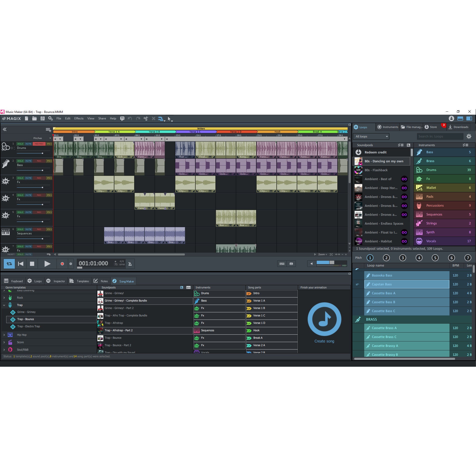Mute the Bass track
Screen dimensions: 476x476
pyautogui.click(x=28, y=161)
